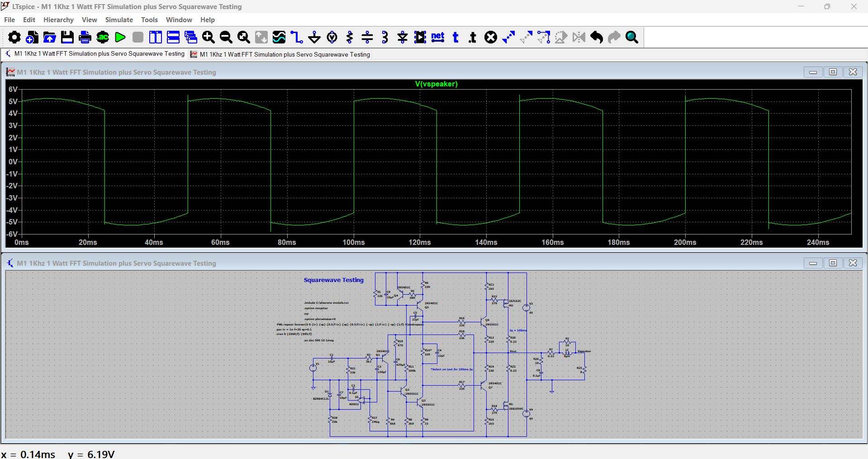Open the Component chooser icon

pyautogui.click(x=420, y=37)
